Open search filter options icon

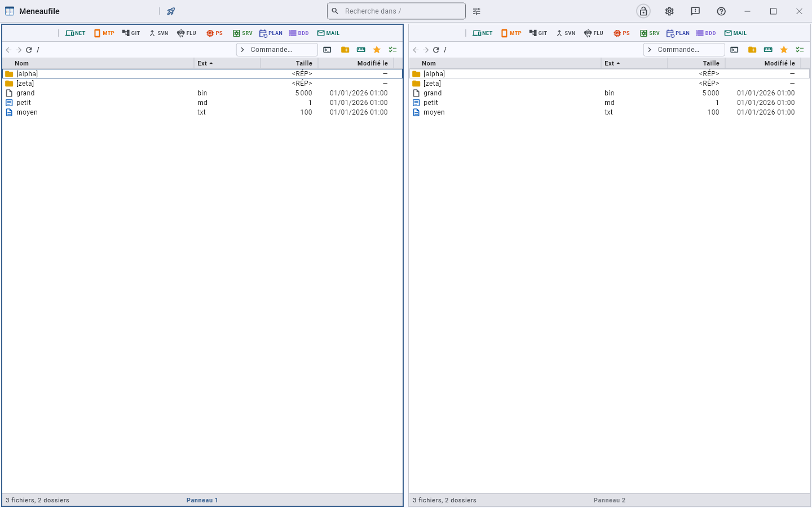(x=476, y=11)
